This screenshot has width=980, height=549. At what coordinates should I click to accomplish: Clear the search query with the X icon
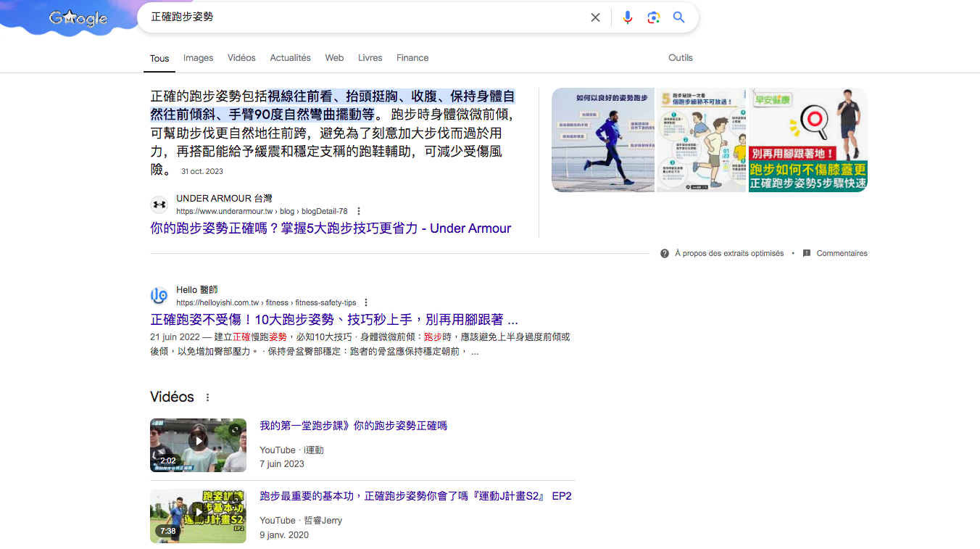point(595,17)
